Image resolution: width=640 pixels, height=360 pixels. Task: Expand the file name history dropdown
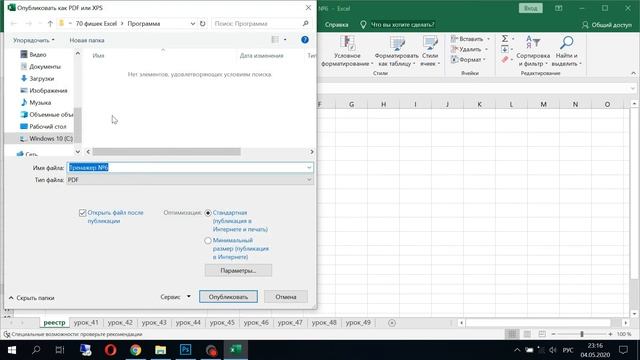[309, 167]
